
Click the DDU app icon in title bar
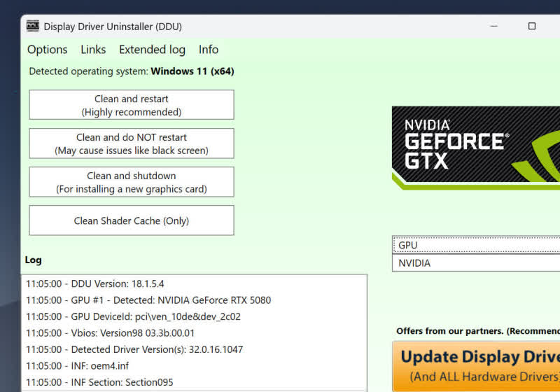pyautogui.click(x=33, y=26)
